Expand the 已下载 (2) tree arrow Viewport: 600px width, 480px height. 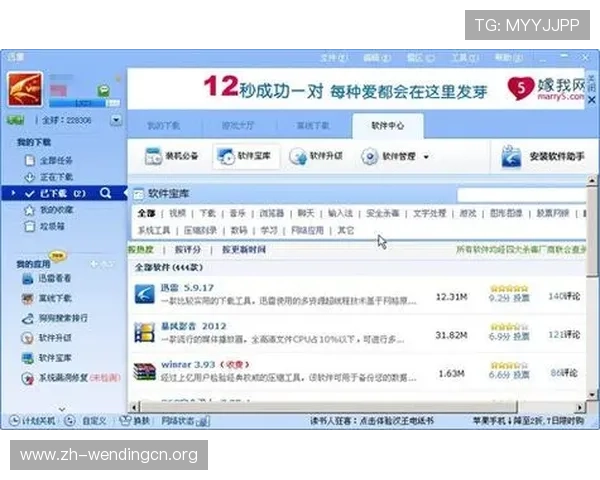click(x=14, y=193)
